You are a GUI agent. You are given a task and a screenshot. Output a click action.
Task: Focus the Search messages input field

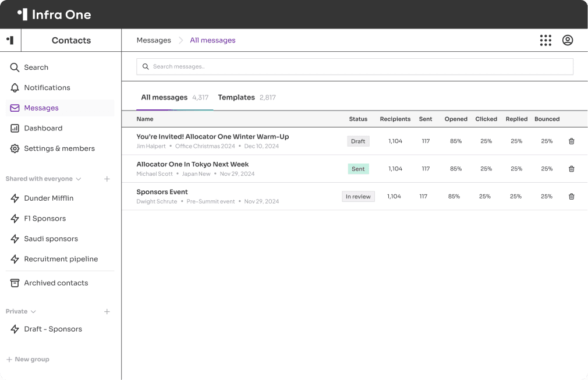pos(355,66)
